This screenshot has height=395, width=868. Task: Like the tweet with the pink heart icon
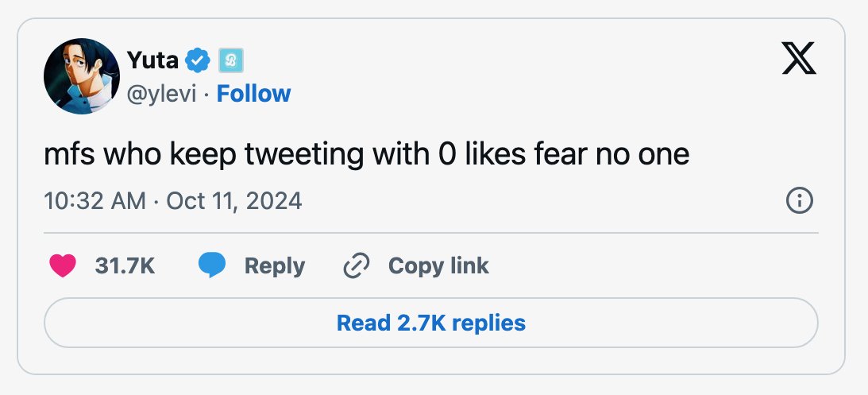coord(63,266)
